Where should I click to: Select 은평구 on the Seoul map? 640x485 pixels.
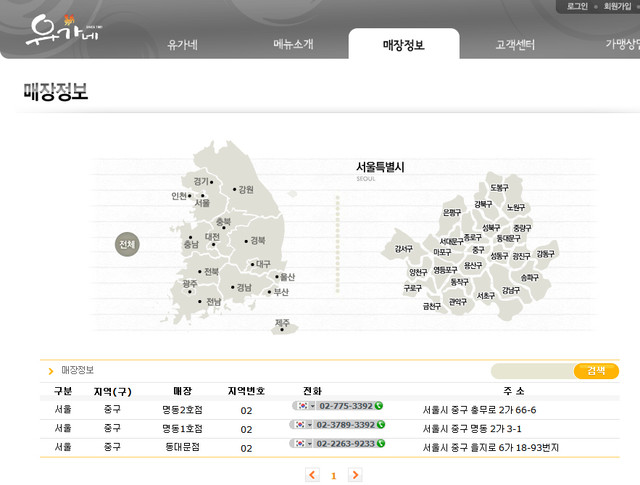click(452, 212)
